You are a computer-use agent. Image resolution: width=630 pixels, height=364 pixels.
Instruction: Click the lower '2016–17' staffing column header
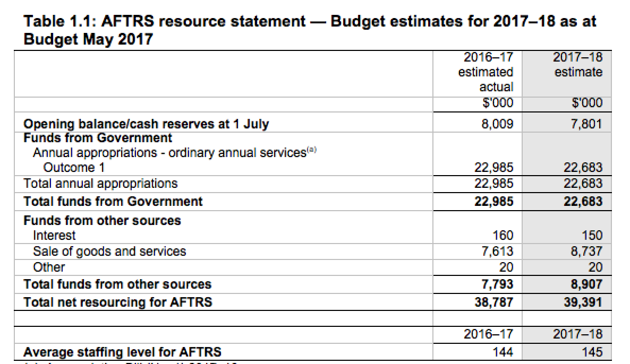489,334
